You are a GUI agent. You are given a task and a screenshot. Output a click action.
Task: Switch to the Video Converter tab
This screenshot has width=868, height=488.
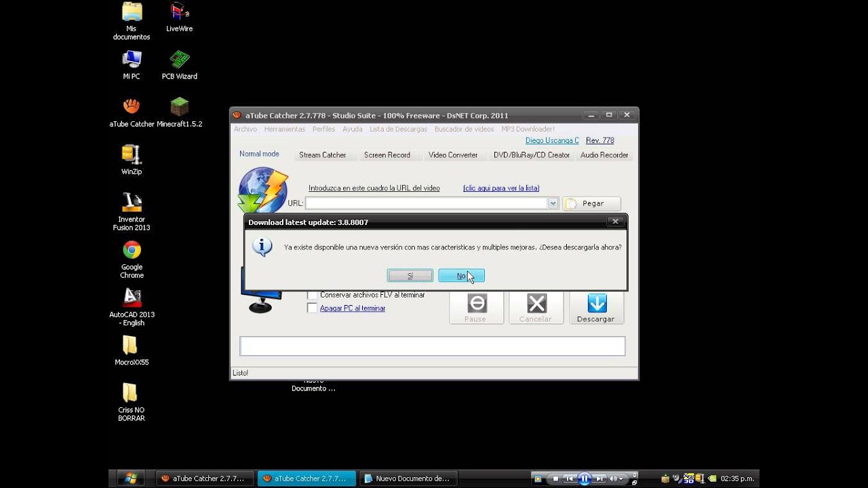click(x=453, y=155)
